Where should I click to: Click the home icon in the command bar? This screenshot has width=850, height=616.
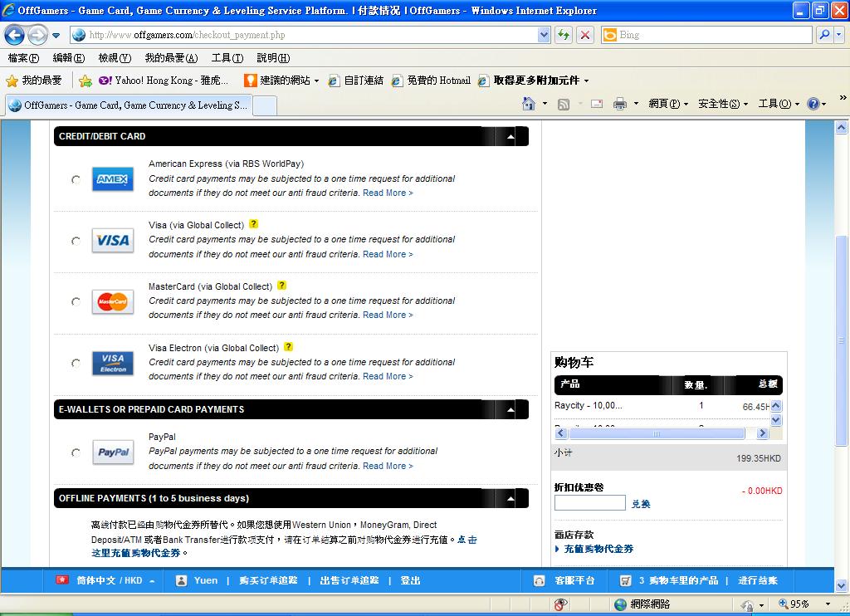(529, 104)
